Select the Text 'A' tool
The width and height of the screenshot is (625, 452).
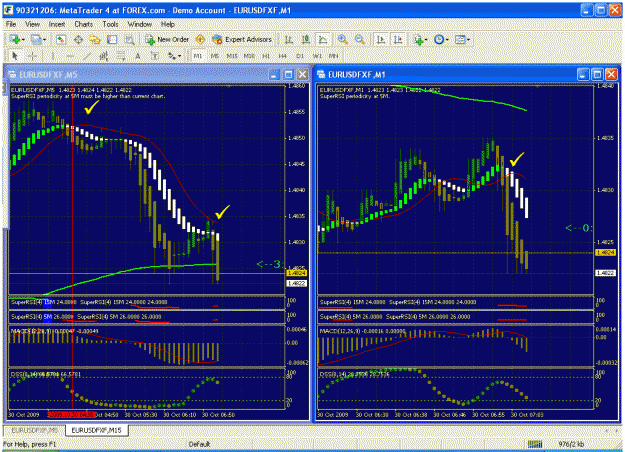point(138,56)
